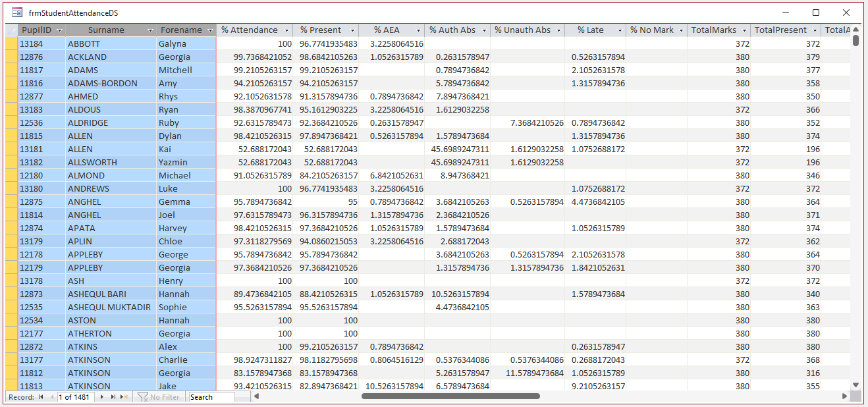Open the Surname column filter dropdown
The width and height of the screenshot is (868, 407).
[150, 30]
